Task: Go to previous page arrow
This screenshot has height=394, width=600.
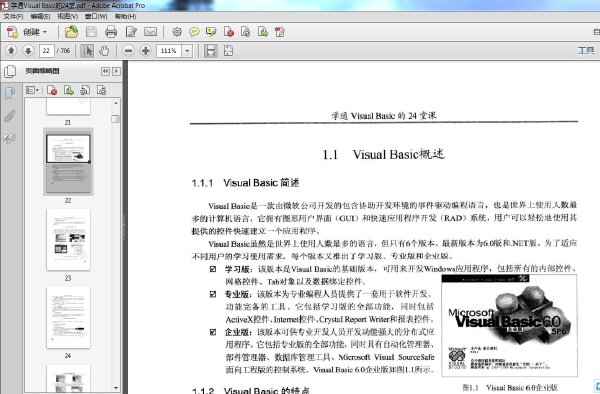Action: coord(11,50)
